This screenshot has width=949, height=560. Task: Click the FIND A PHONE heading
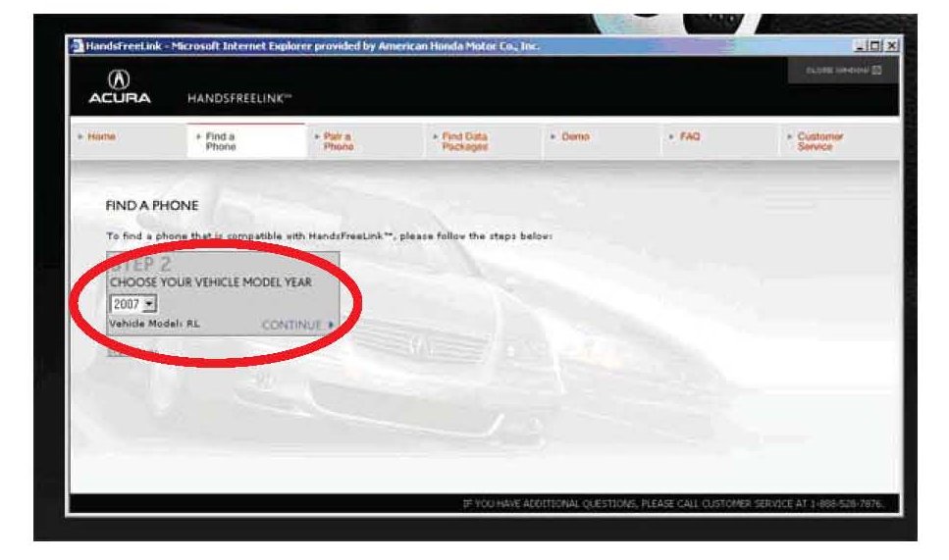tap(151, 206)
